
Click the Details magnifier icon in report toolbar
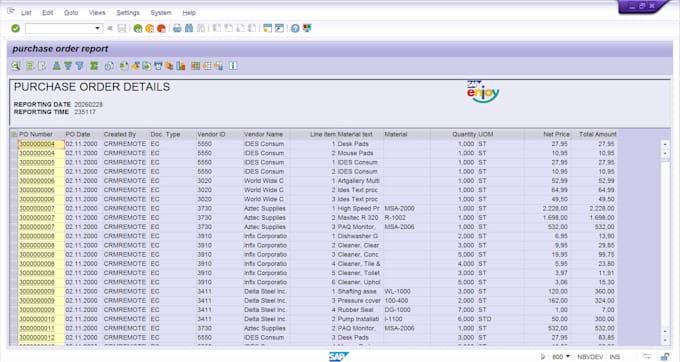pos(16,66)
